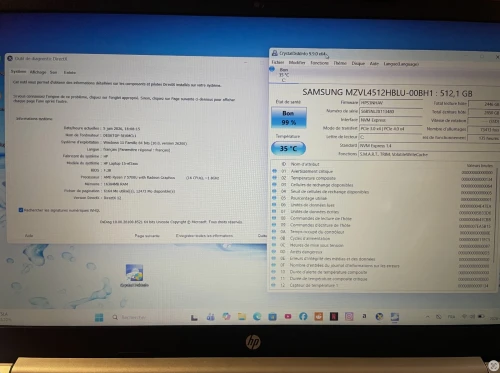The width and height of the screenshot is (500, 373).
Task: Open Instagram from the taskbar
Action: (349, 316)
